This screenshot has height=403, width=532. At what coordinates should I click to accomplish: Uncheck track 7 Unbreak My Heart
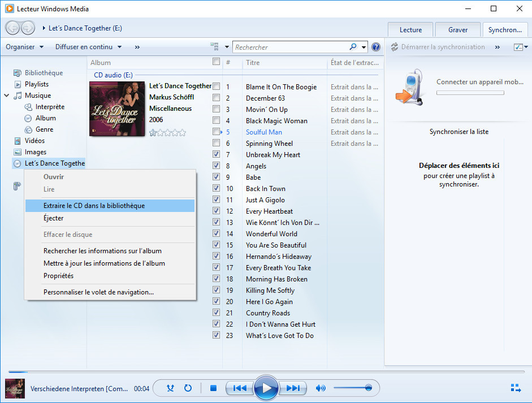coord(216,154)
